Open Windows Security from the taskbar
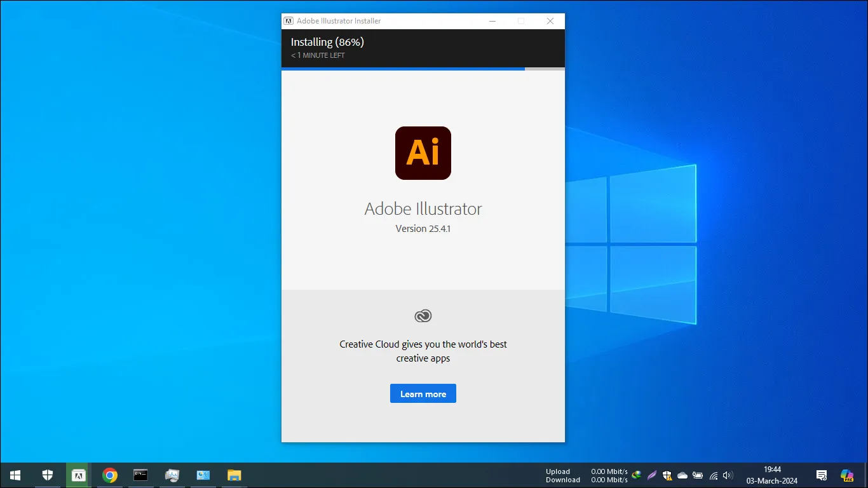Image resolution: width=868 pixels, height=488 pixels. click(48, 475)
